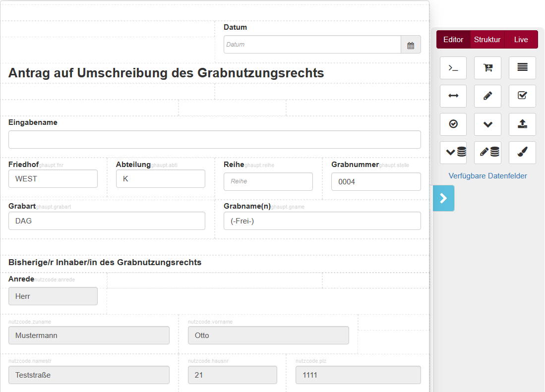The width and height of the screenshot is (545, 392).
Task: Switch to the Struktur tab
Action: (487, 40)
